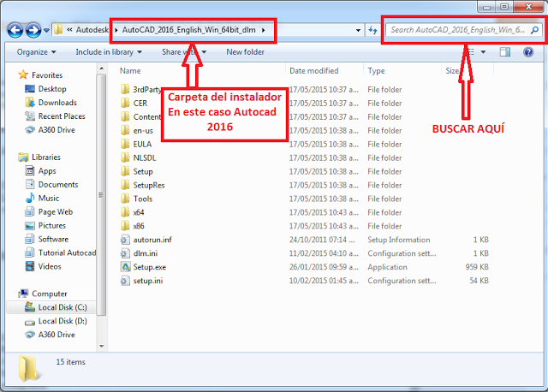This screenshot has width=548, height=392.
Task: Click the Autodesk breadcrumb in address bar
Action: [x=92, y=30]
